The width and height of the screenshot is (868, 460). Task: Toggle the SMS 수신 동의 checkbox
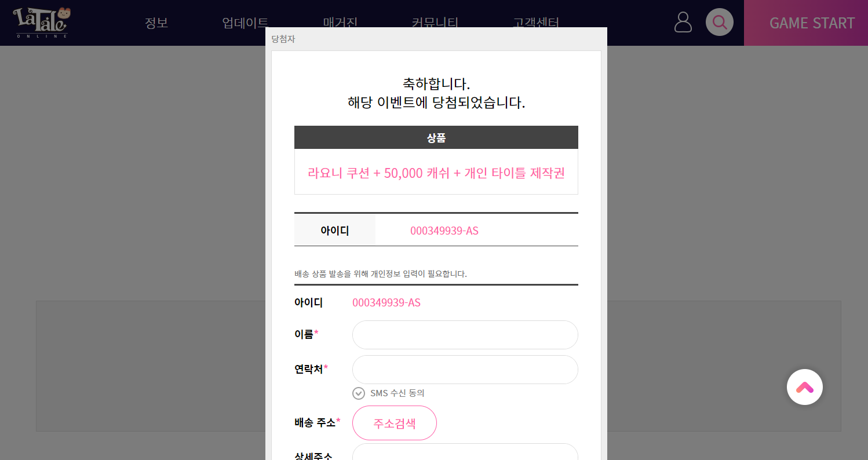pyautogui.click(x=359, y=393)
